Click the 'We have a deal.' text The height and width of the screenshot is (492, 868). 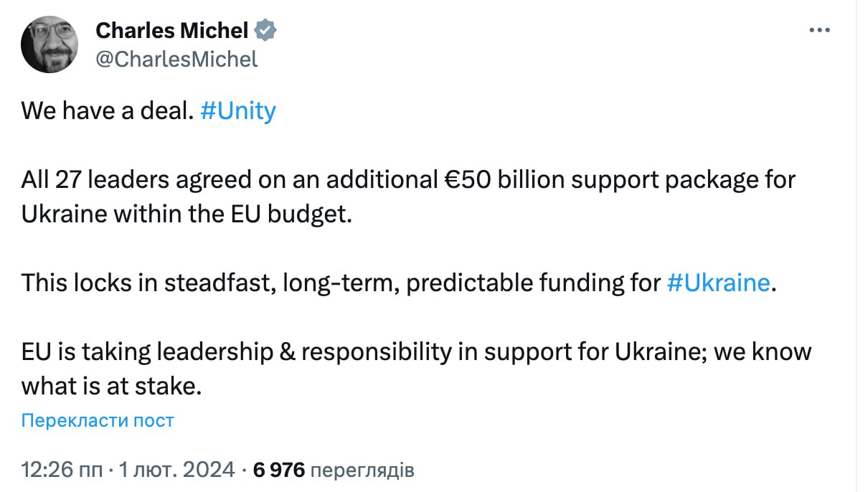pos(107,111)
